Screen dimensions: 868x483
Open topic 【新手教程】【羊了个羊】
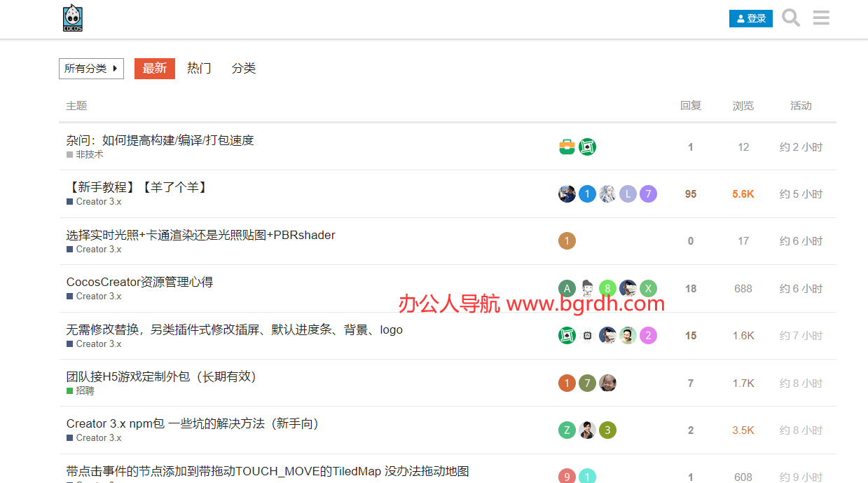(x=138, y=187)
